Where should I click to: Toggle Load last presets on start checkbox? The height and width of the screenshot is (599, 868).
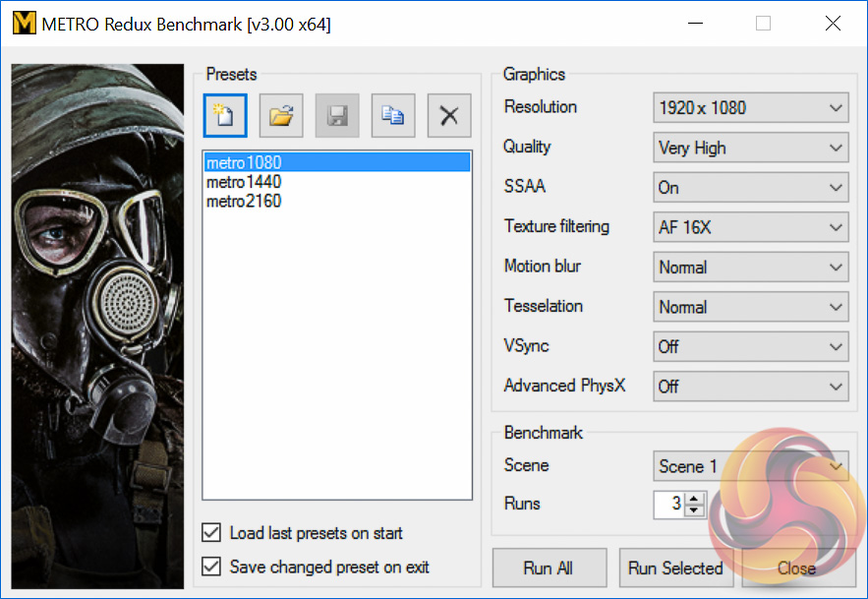pyautogui.click(x=211, y=533)
